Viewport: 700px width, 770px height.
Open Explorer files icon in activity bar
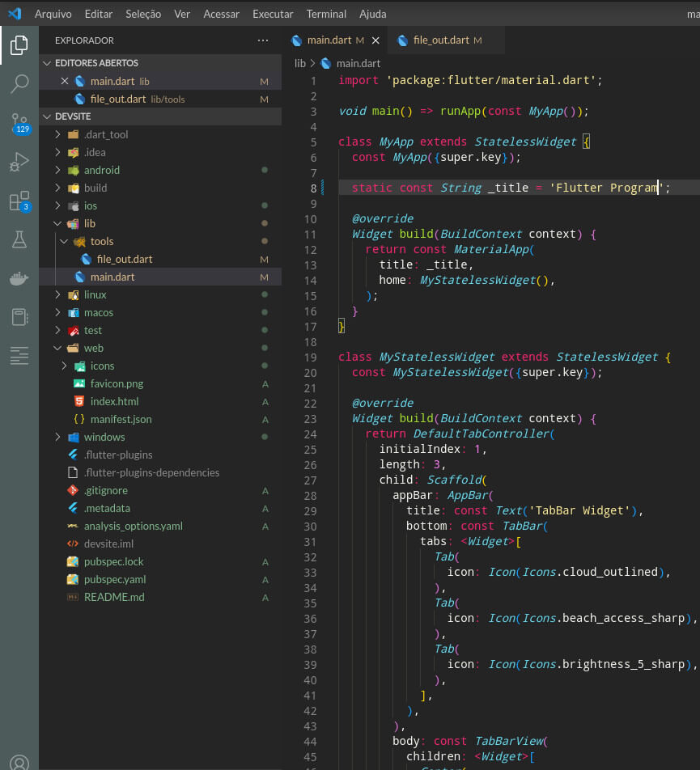click(x=19, y=45)
